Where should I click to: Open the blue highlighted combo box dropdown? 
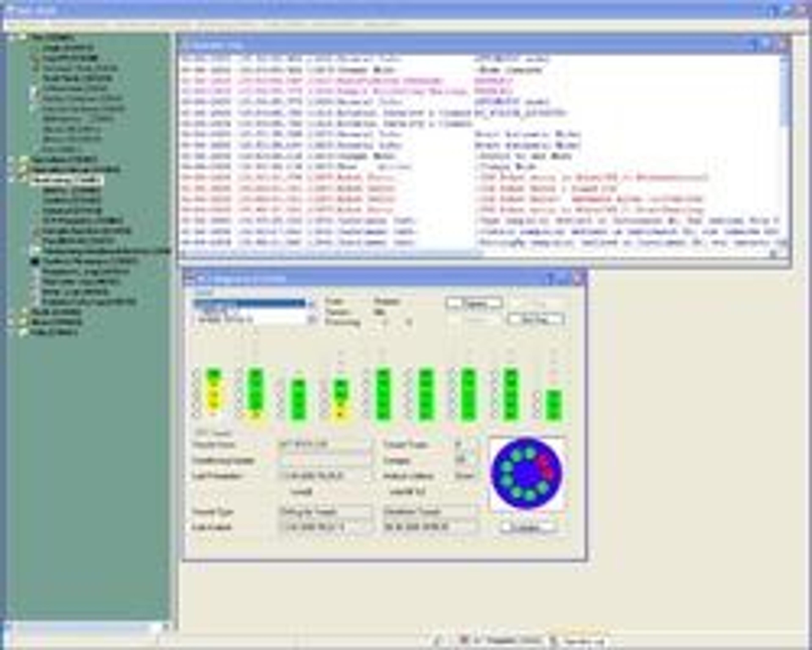[311, 303]
